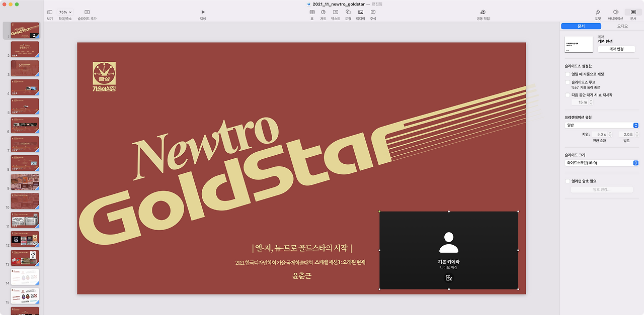Click the 2.0초 build delay field
This screenshot has height=315, width=644.
626,134
